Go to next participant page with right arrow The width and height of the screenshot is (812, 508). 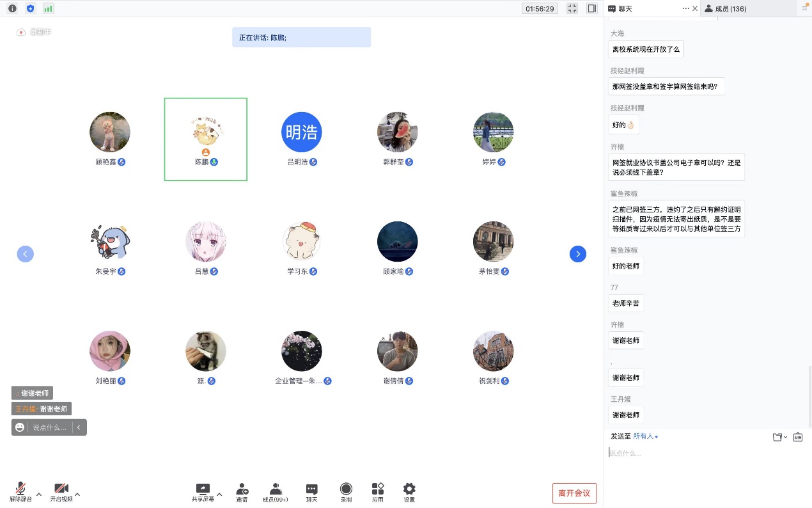click(x=577, y=254)
